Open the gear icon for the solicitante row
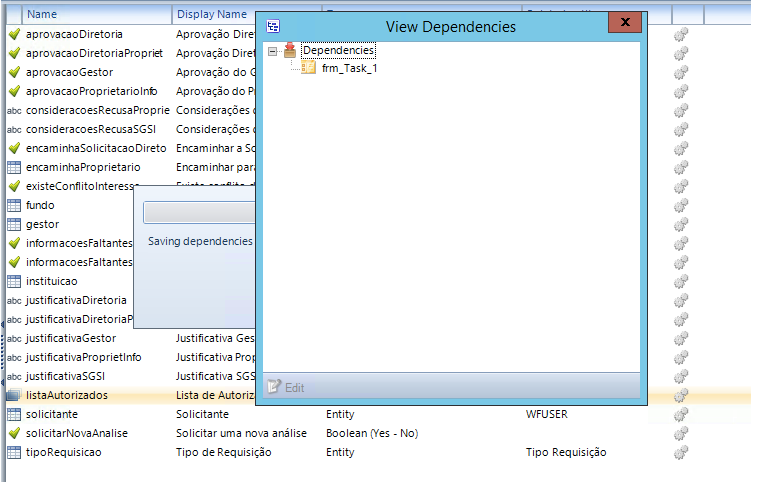The width and height of the screenshot is (757, 491). coord(681,414)
